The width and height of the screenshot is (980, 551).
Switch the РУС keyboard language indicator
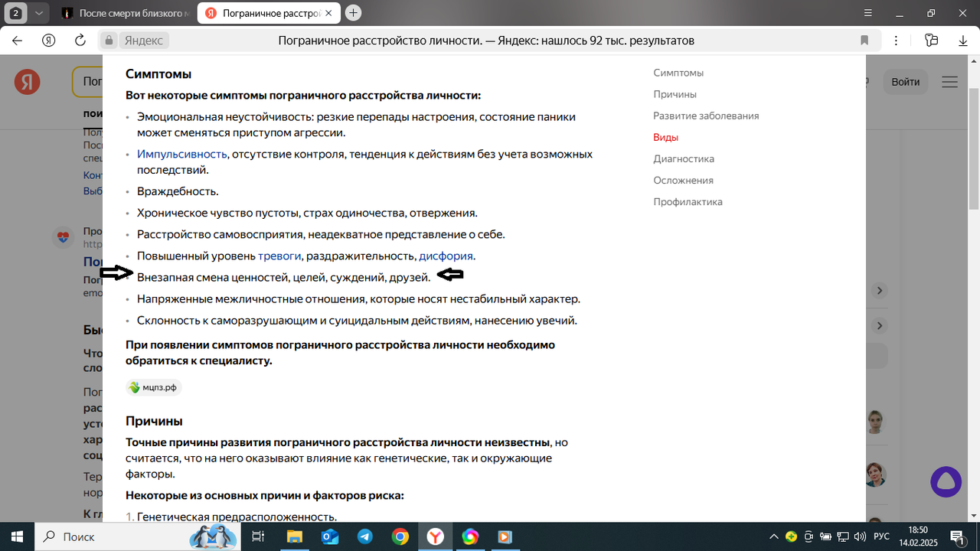pyautogui.click(x=882, y=536)
